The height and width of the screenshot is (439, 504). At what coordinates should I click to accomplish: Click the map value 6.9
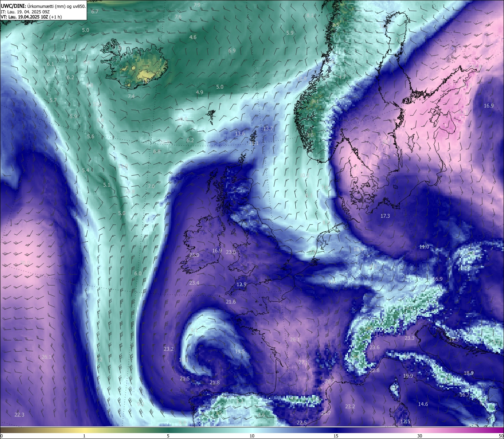[x=232, y=51]
